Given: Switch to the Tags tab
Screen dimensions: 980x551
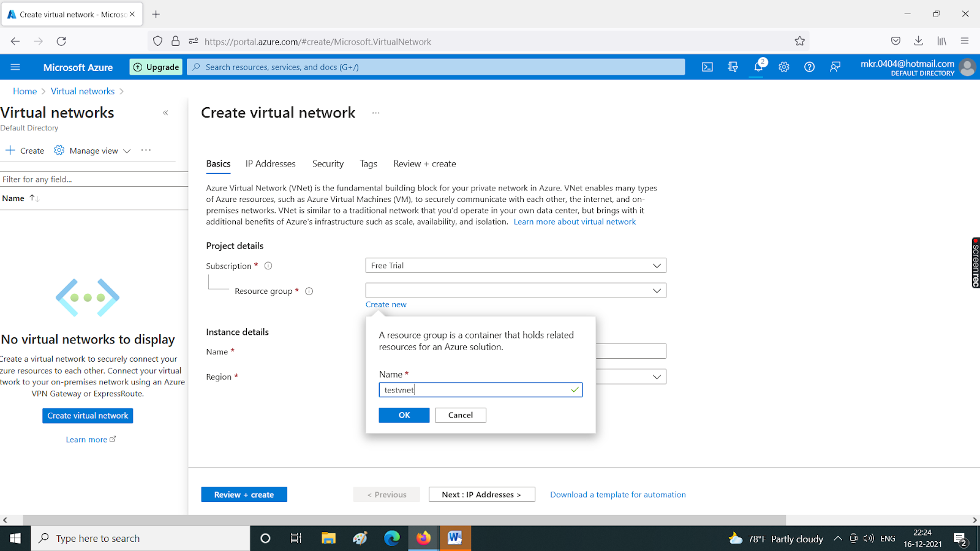Looking at the screenshot, I should click(368, 164).
